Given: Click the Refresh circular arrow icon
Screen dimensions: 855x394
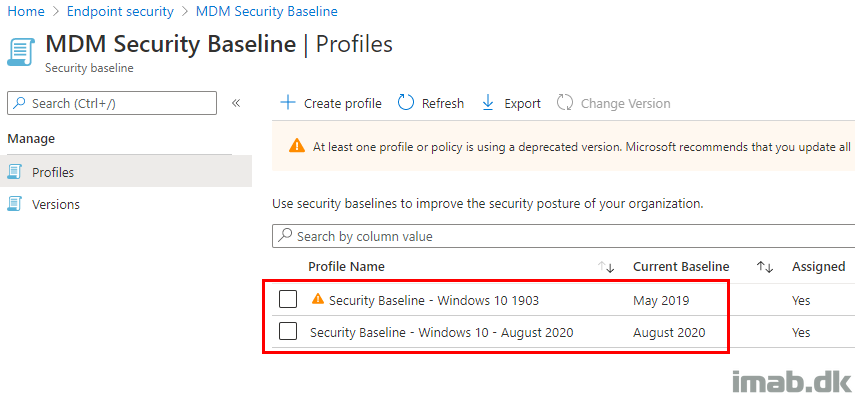Looking at the screenshot, I should tap(406, 102).
